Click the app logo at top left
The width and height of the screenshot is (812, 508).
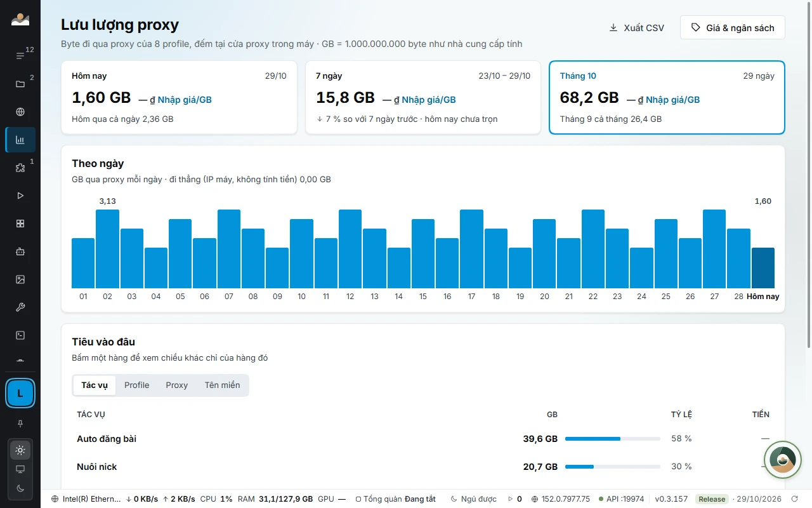tap(20, 20)
